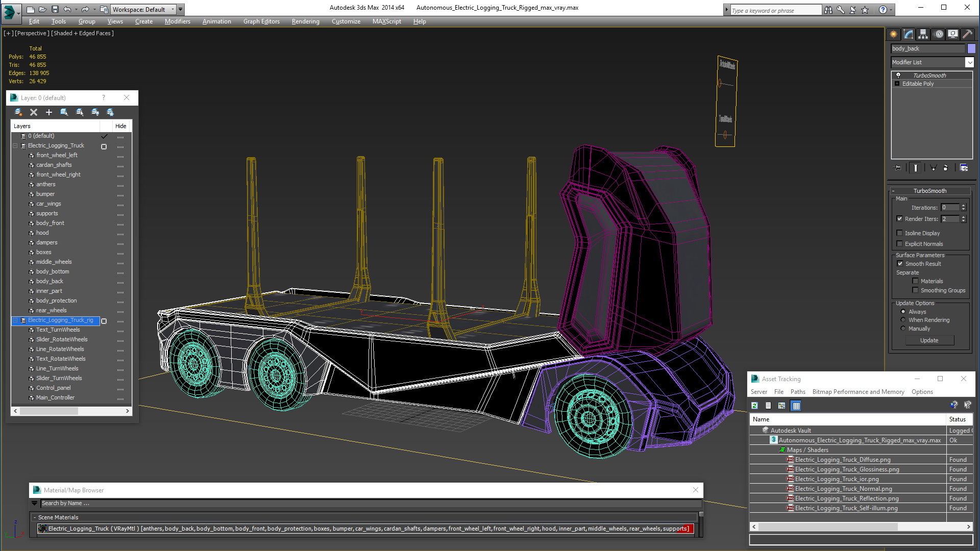The height and width of the screenshot is (551, 980).
Task: Open the Graph Editors menu
Action: click(261, 21)
